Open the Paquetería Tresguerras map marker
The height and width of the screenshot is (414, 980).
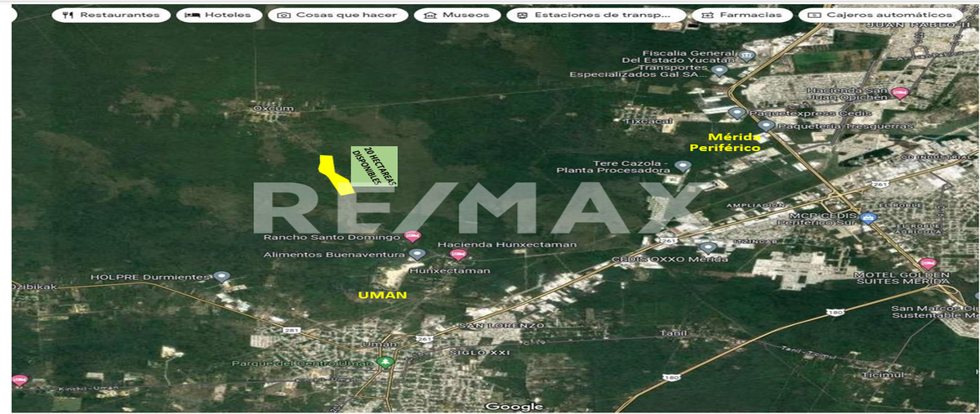tap(765, 126)
